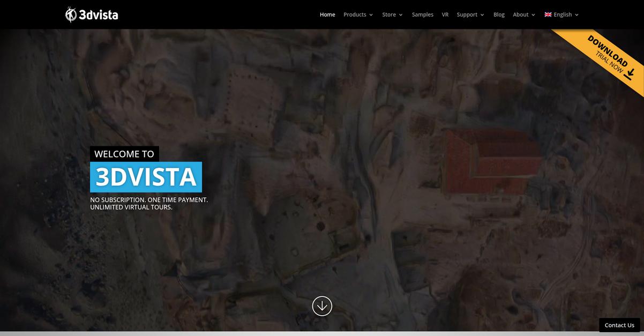644x336 pixels.
Task: Expand the Support dropdown menu
Action: pos(470,14)
